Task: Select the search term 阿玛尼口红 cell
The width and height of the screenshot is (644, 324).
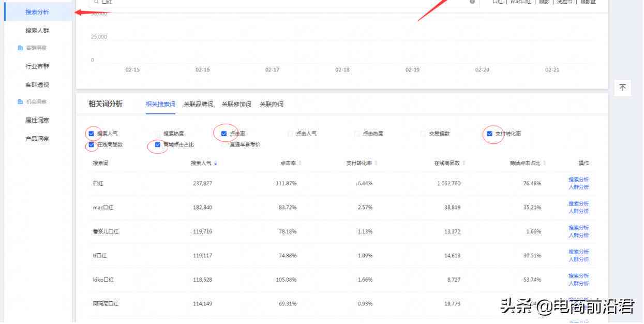Action: (x=106, y=304)
